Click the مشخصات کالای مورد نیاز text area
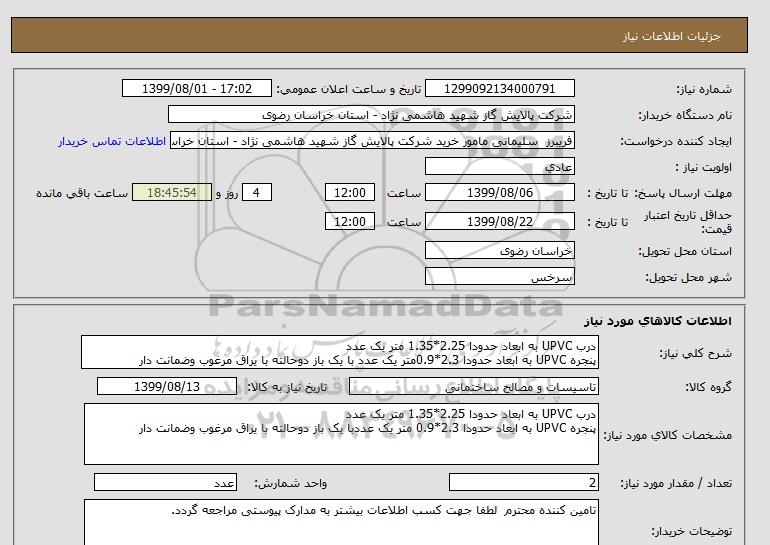The width and height of the screenshot is (770, 545). click(x=340, y=433)
